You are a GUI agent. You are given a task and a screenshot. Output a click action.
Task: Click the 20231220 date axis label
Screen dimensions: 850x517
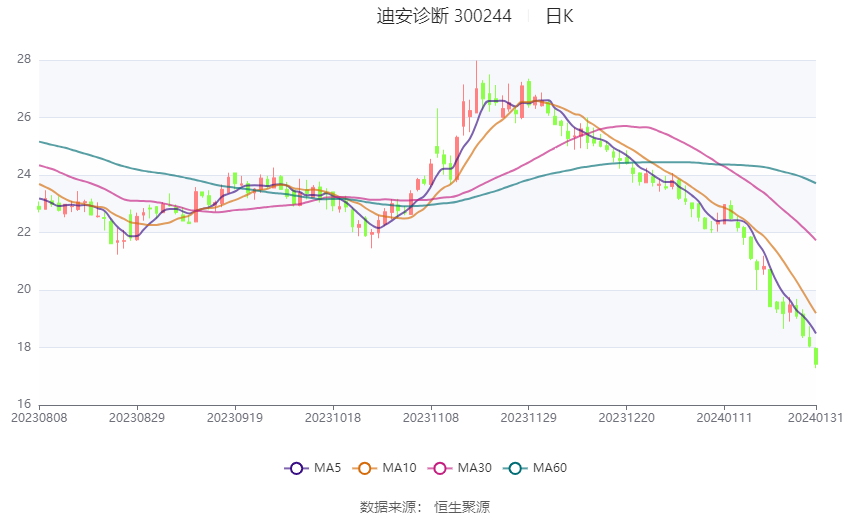click(x=627, y=418)
